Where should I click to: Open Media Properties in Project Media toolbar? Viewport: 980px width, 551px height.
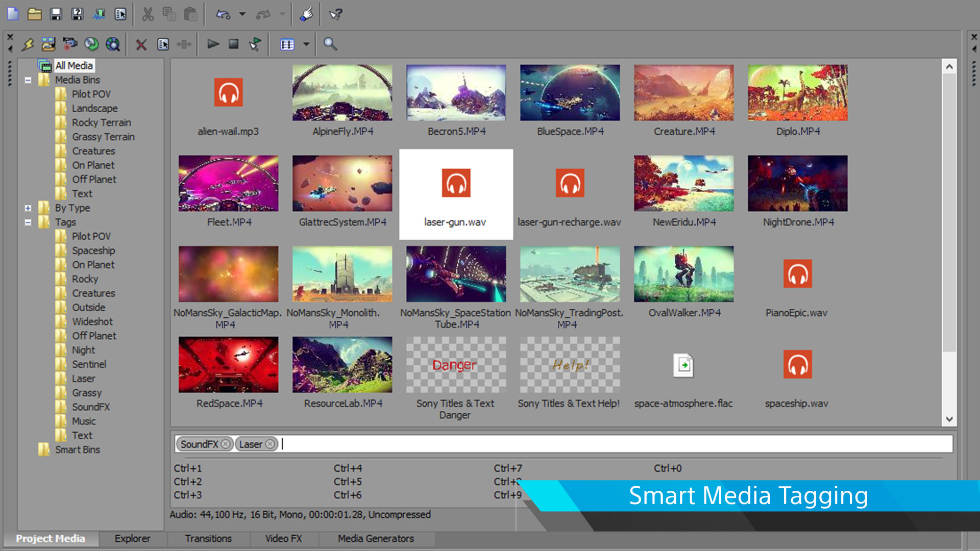(163, 44)
